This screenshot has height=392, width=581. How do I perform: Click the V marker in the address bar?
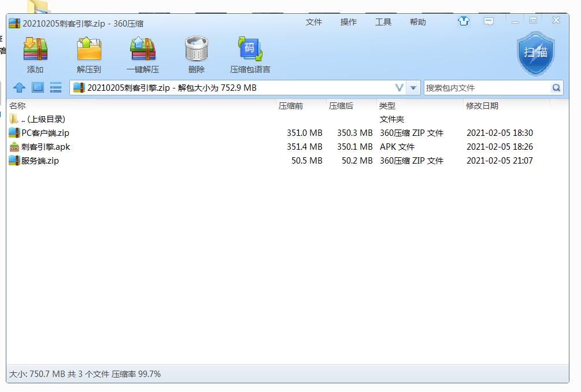pos(399,88)
